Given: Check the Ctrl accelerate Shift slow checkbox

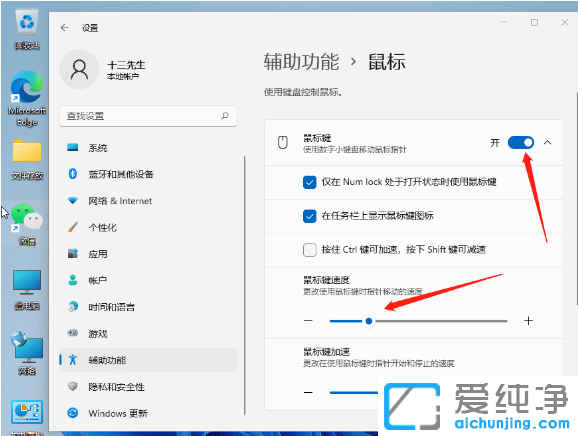Looking at the screenshot, I should [x=310, y=250].
